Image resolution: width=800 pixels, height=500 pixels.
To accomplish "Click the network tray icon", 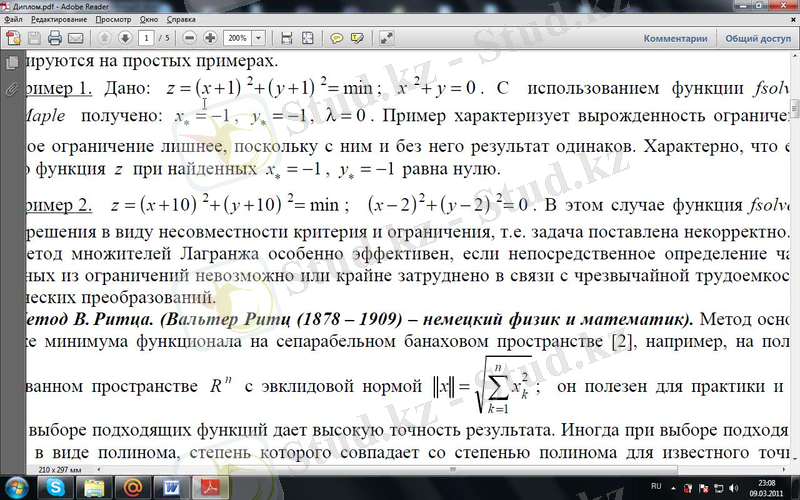I will (719, 488).
